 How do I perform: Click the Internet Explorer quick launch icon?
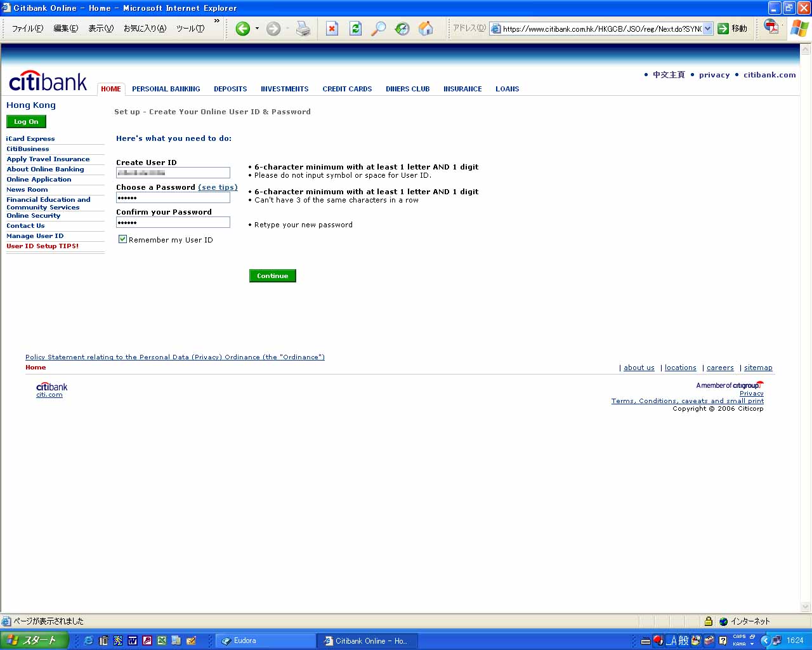click(88, 640)
